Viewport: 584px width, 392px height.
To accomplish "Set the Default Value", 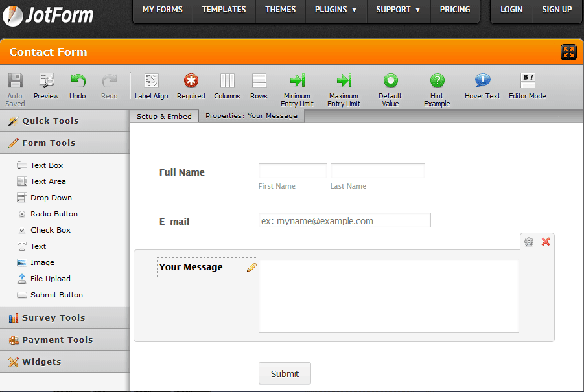I will tap(390, 90).
